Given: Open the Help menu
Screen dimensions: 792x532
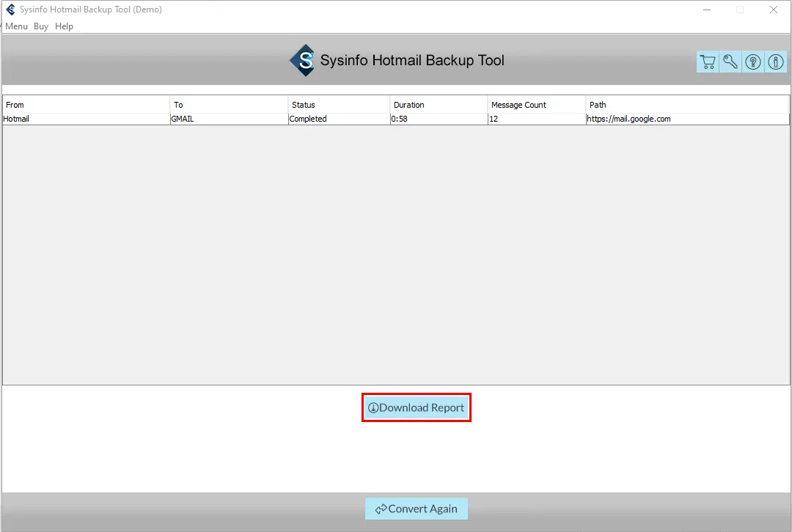Looking at the screenshot, I should pyautogui.click(x=64, y=26).
